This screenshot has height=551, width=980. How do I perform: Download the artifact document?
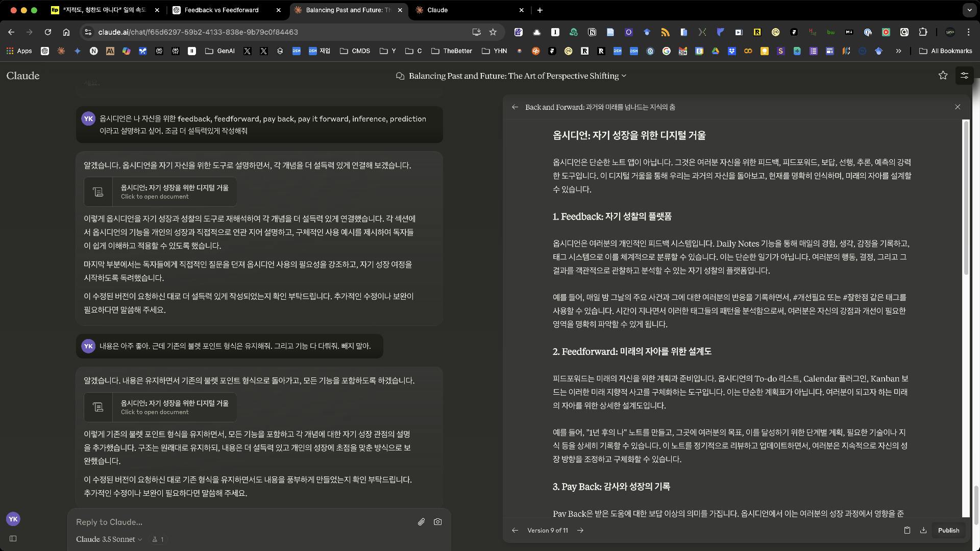[x=923, y=530]
